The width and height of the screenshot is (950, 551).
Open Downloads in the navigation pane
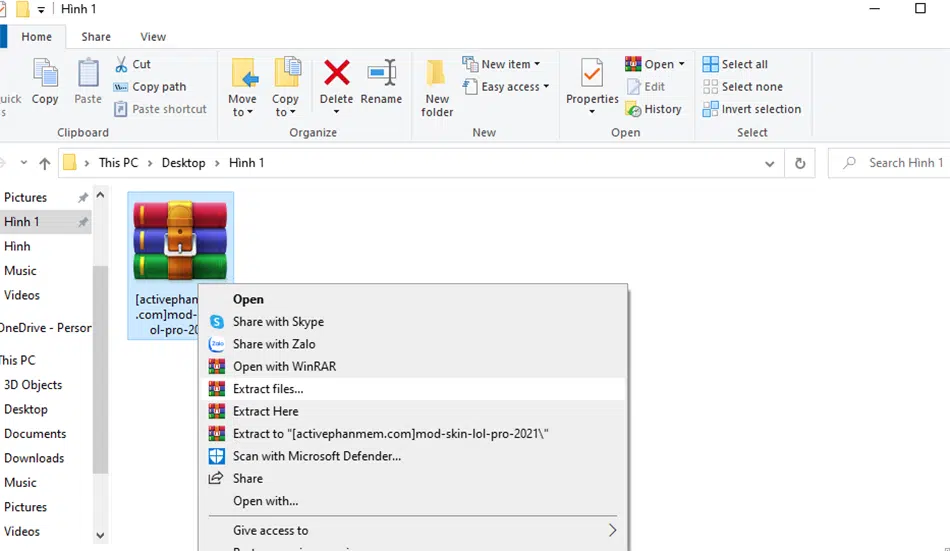tap(34, 458)
